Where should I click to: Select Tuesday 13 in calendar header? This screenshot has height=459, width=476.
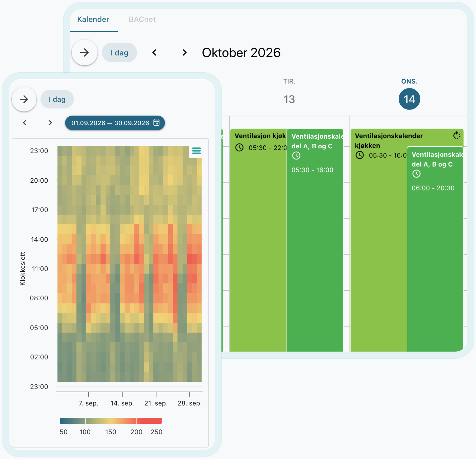[x=289, y=99]
